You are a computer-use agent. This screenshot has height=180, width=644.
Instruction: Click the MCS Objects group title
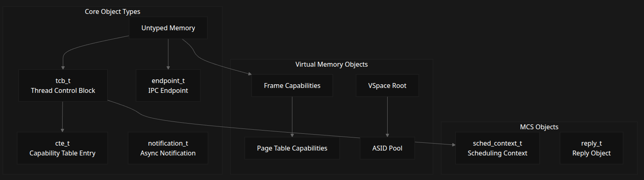click(539, 127)
